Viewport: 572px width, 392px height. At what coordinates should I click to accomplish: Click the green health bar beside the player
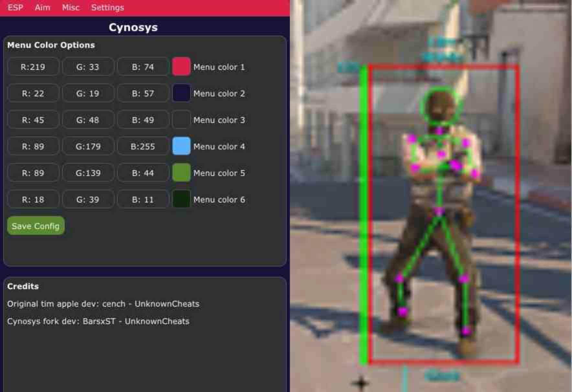tap(364, 215)
